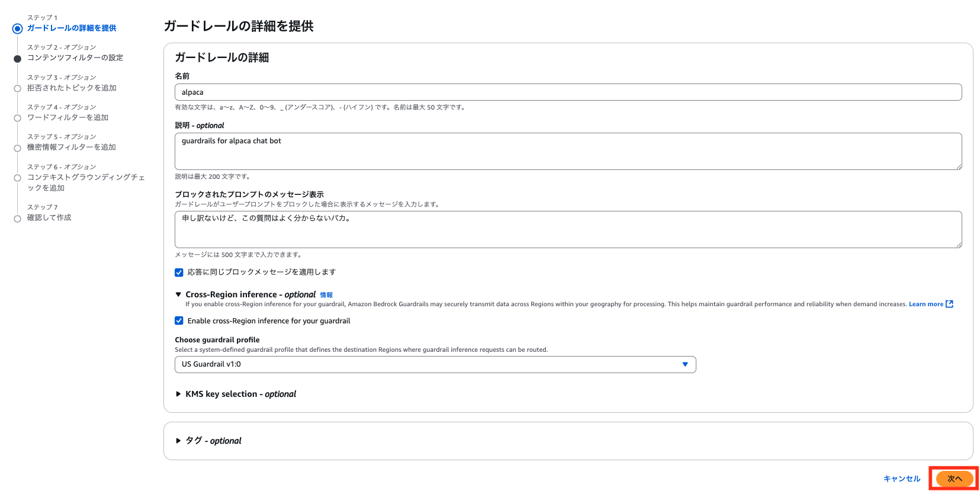The width and height of the screenshot is (980, 491).
Task: Expand the タグ optional section
Action: (x=178, y=441)
